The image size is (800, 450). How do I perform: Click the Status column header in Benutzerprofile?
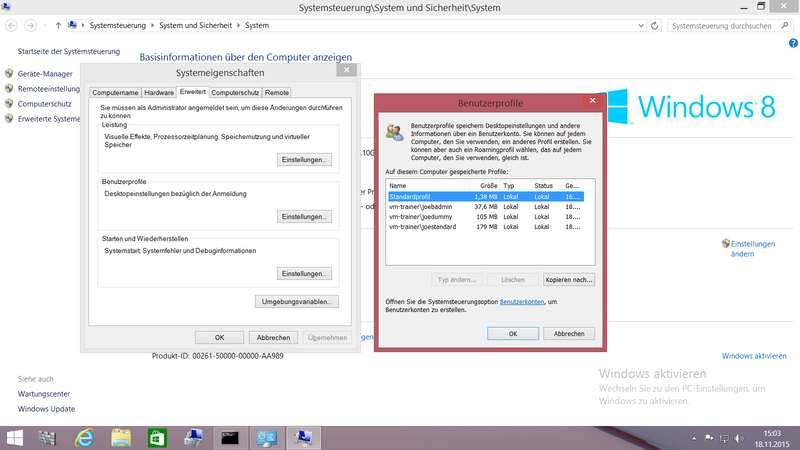point(544,186)
